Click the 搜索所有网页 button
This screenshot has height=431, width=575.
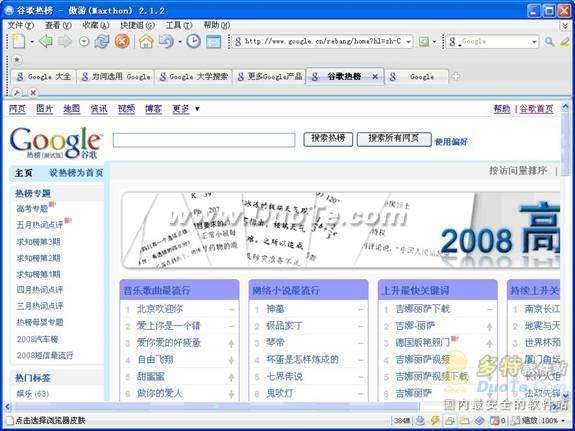pyautogui.click(x=394, y=139)
